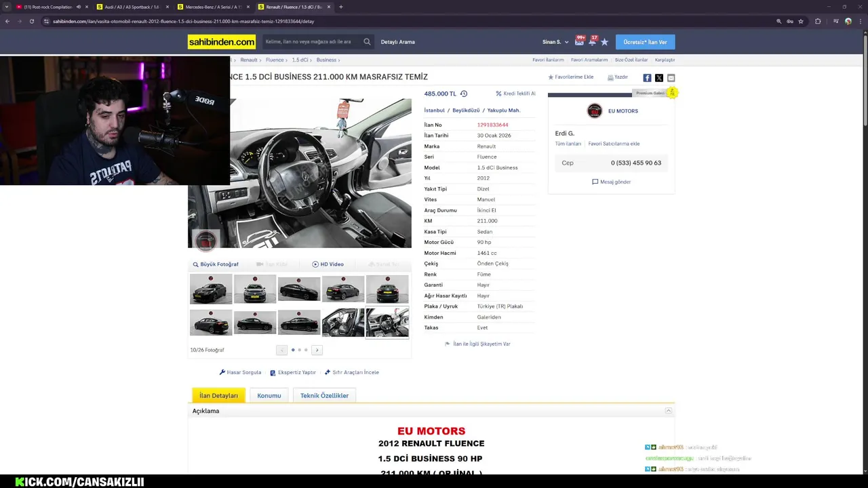Click the zoom magnifier icon in address bar
Viewport: 868px width, 488px height.
pos(778,21)
